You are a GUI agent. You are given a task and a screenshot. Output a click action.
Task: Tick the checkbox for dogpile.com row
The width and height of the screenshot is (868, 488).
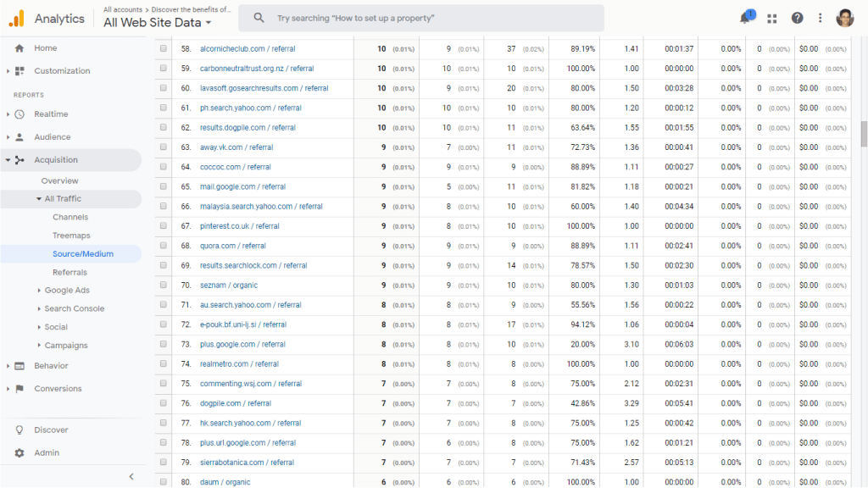pyautogui.click(x=164, y=403)
